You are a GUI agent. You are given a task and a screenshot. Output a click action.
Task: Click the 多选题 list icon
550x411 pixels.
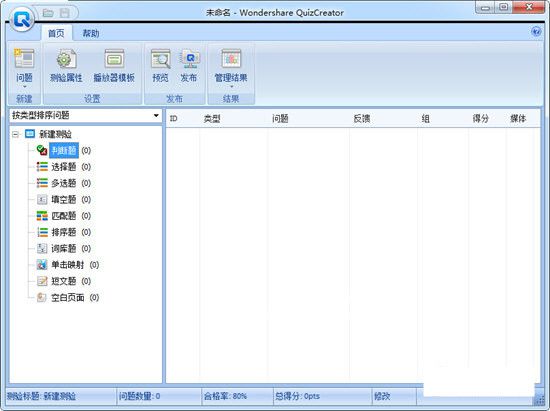pos(42,183)
